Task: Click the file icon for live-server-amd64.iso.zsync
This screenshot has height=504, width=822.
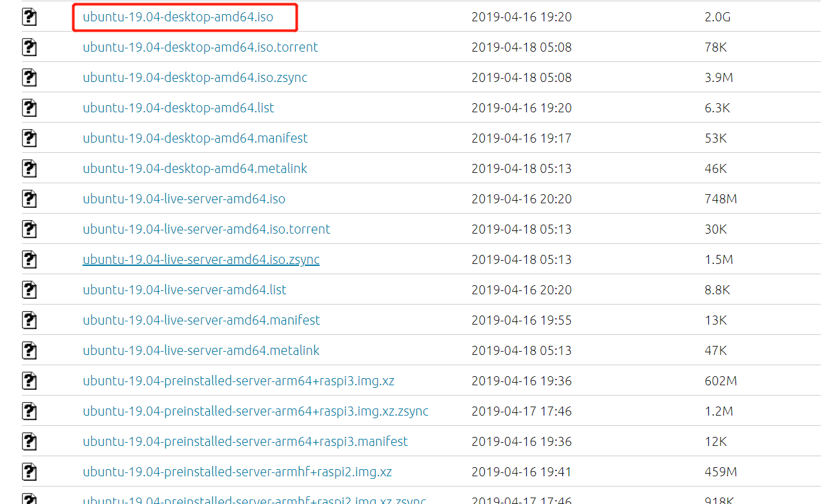Action: click(29, 260)
